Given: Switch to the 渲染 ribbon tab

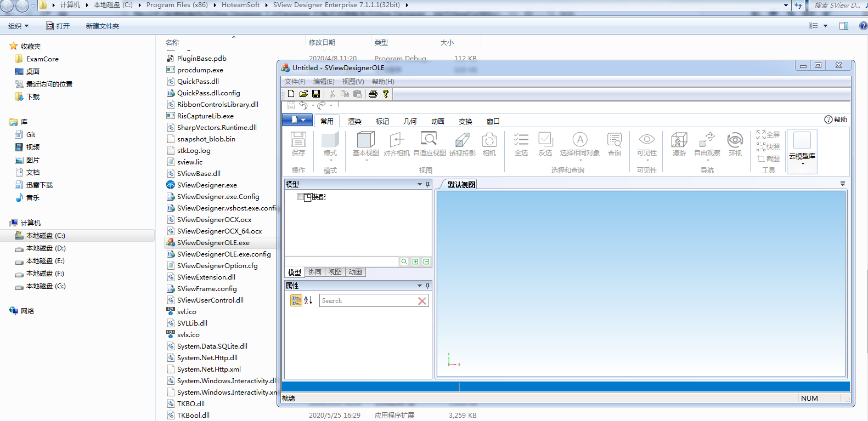Looking at the screenshot, I should click(355, 121).
